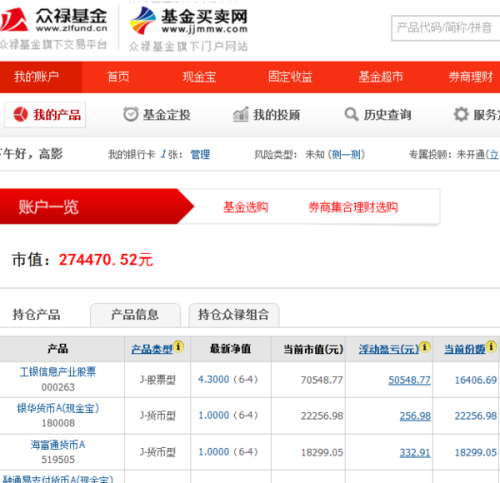Click 券商集合理财选购 link

click(x=353, y=207)
